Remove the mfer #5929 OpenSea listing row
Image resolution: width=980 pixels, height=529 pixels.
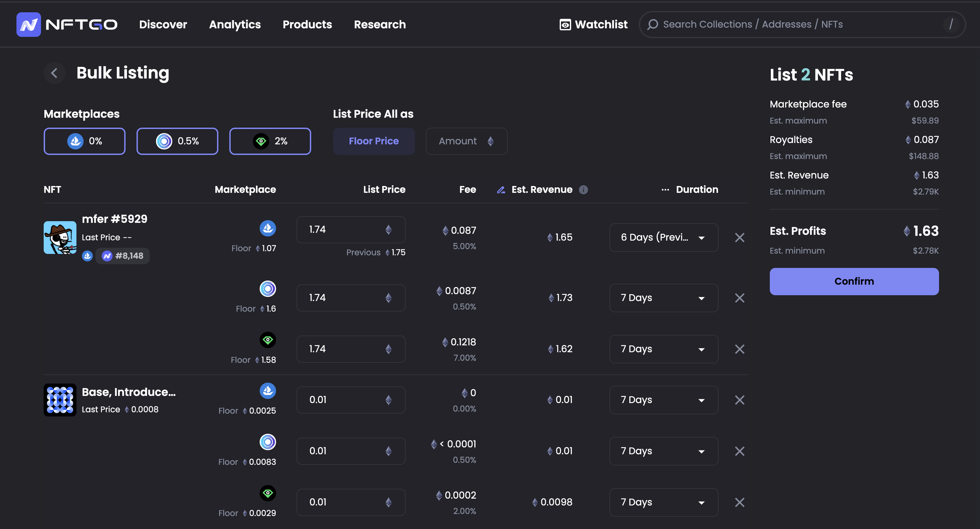click(739, 238)
